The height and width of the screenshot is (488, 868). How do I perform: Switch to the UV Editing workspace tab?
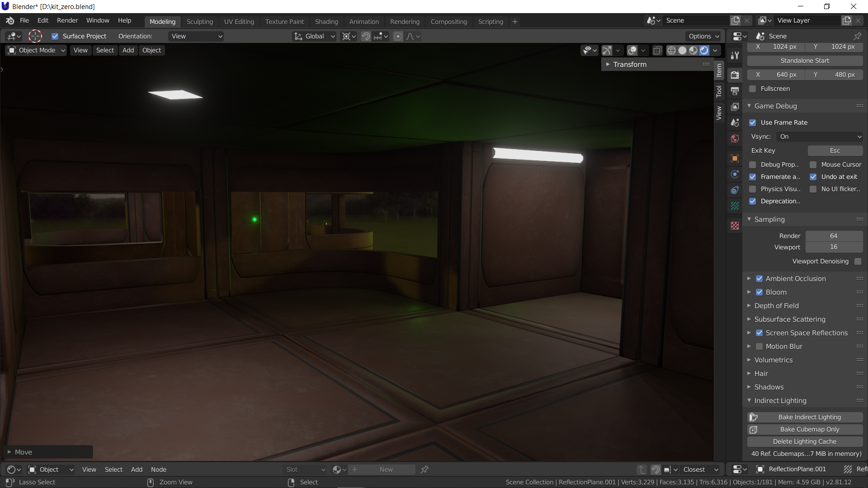click(239, 22)
